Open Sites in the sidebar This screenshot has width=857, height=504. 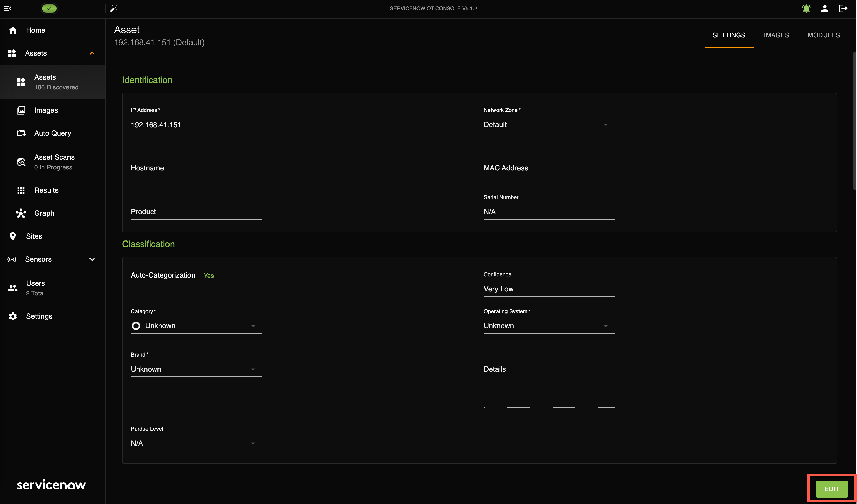[53, 236]
